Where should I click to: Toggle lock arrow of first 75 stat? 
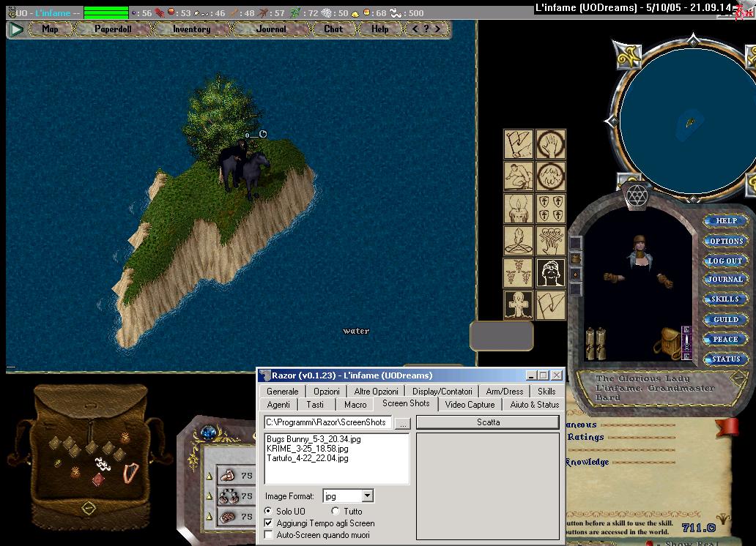[x=210, y=476]
